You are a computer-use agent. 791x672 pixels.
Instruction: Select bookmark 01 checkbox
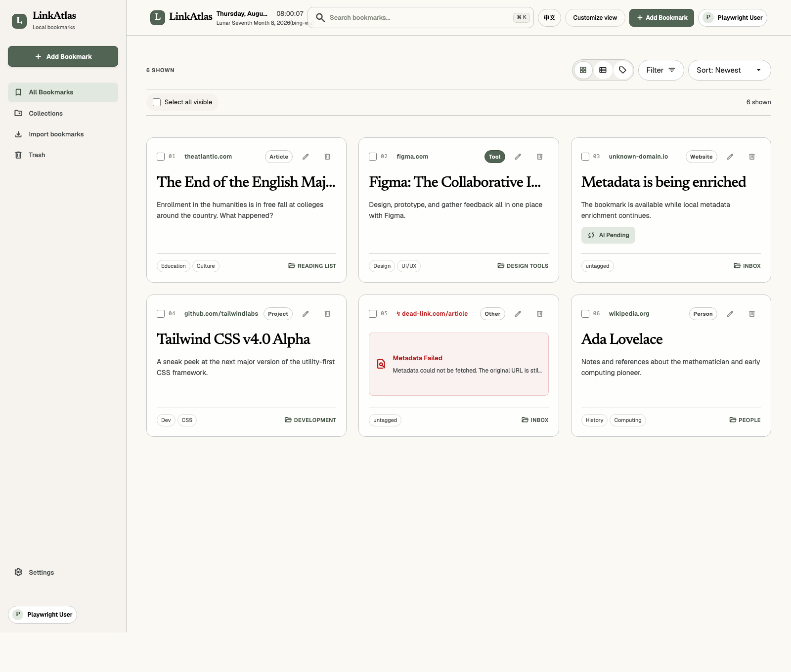161,157
